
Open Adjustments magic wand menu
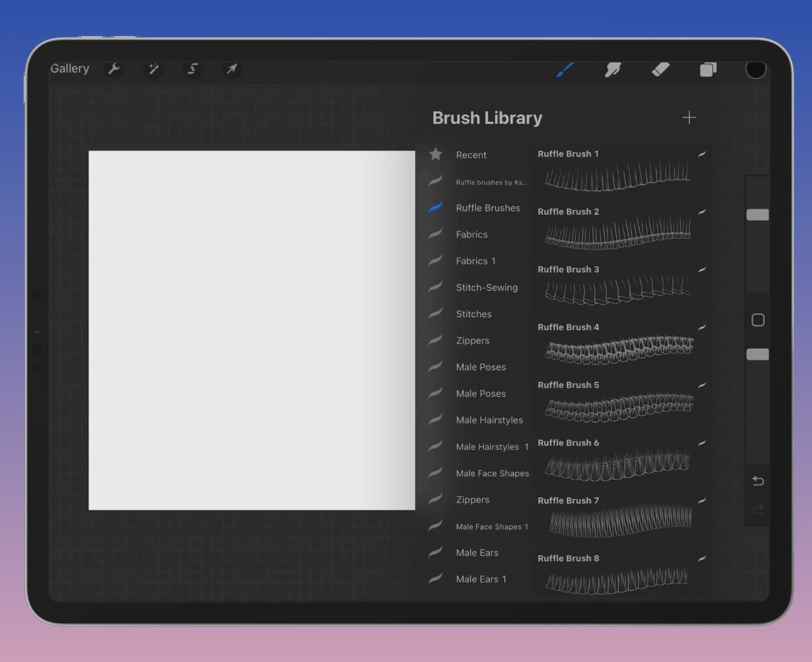pyautogui.click(x=153, y=69)
